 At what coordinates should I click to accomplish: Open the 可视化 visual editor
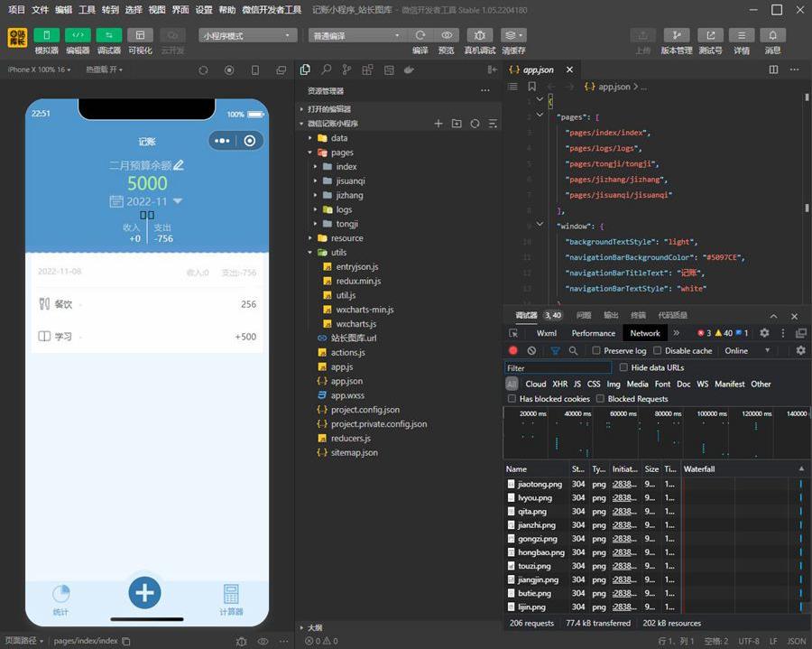tap(140, 35)
